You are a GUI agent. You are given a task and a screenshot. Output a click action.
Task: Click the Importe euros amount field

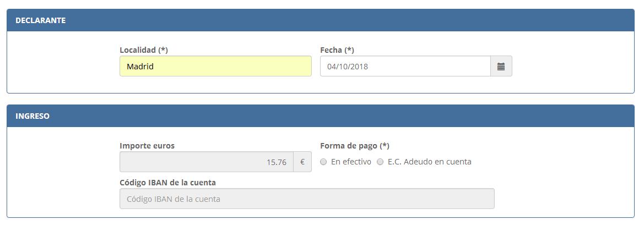point(207,162)
